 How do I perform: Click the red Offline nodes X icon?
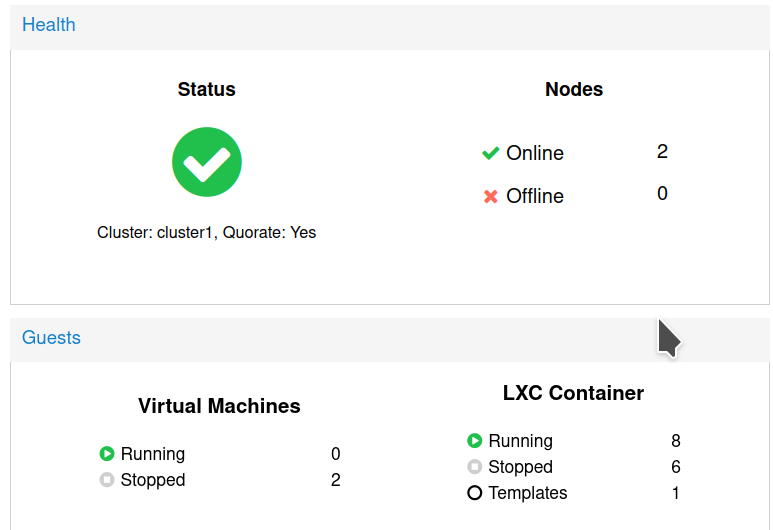pos(490,196)
